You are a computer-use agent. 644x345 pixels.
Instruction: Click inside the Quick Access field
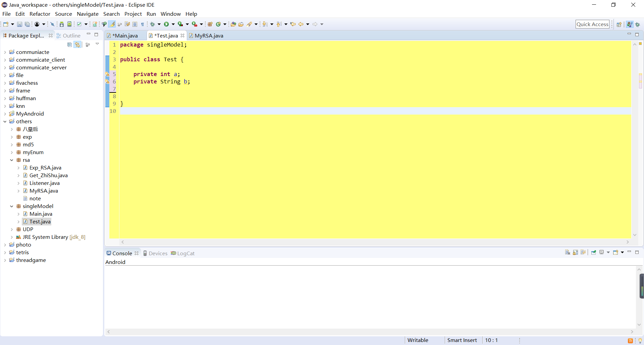[x=592, y=24]
